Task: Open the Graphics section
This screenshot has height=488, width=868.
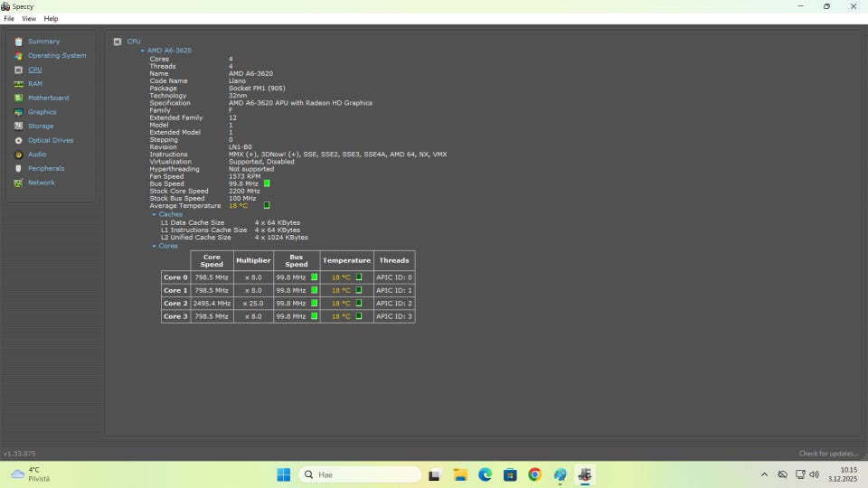Action: coord(42,112)
